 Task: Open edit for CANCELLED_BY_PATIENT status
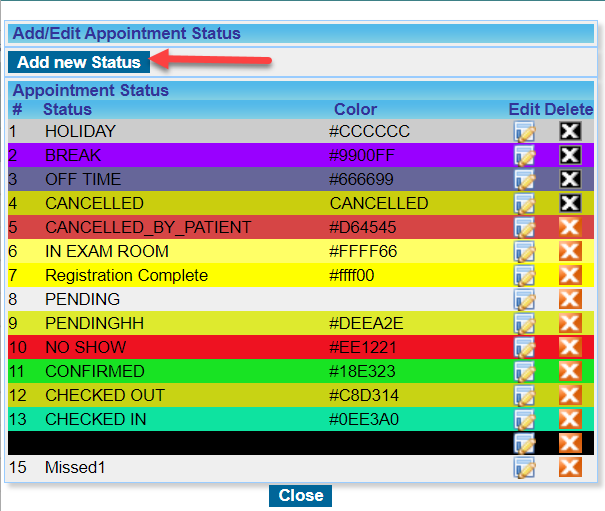[524, 227]
